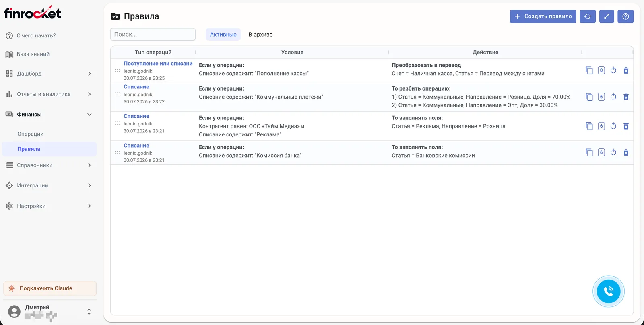Open Операции in the sidebar
This screenshot has width=644, height=325.
pyautogui.click(x=31, y=134)
